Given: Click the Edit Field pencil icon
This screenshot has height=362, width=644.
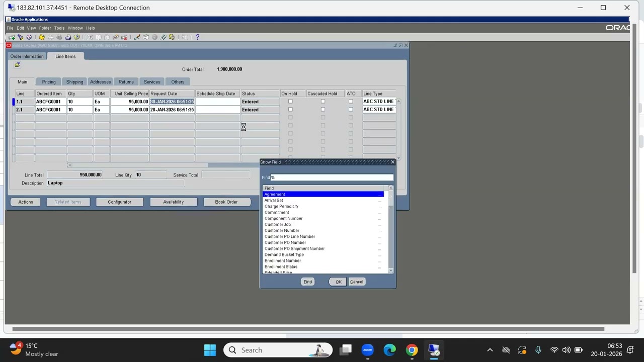Looking at the screenshot, I should click(137, 37).
